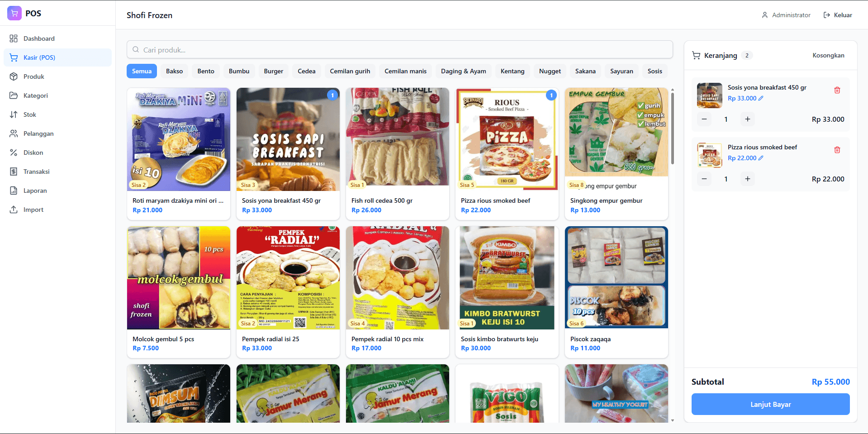Image resolution: width=868 pixels, height=434 pixels.
Task: Filter products by Sosis
Action: pyautogui.click(x=655, y=71)
